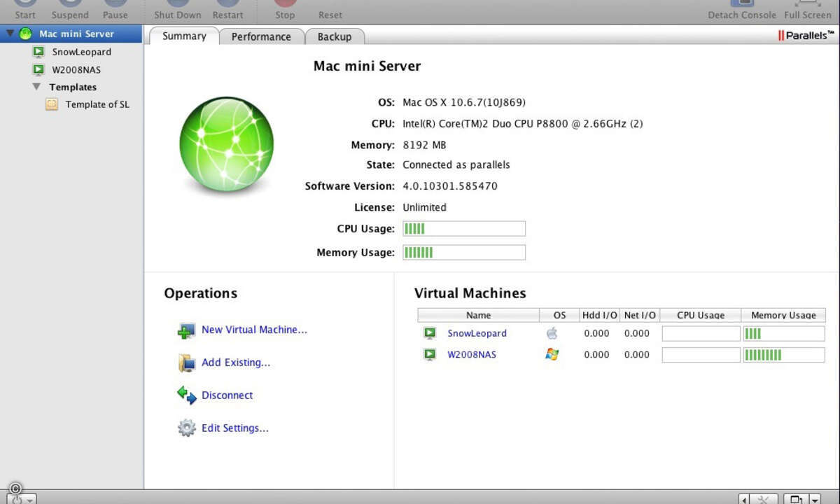
Task: Click the Disconnect arrows icon
Action: pyautogui.click(x=186, y=395)
